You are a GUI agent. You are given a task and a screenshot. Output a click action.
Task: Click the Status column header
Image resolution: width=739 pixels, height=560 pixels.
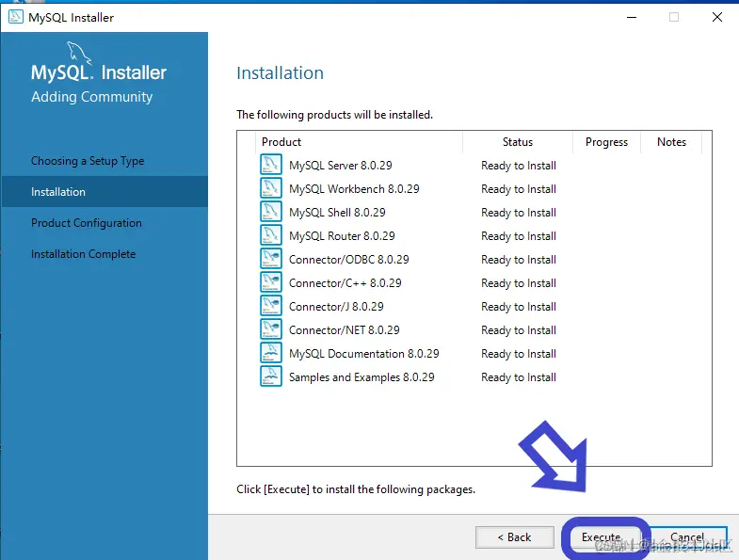[518, 142]
